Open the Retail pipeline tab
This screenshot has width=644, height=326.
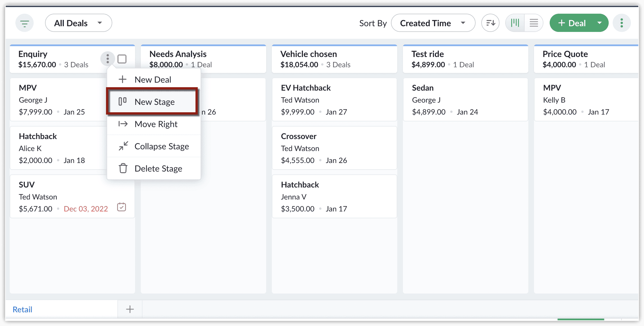[x=23, y=309]
